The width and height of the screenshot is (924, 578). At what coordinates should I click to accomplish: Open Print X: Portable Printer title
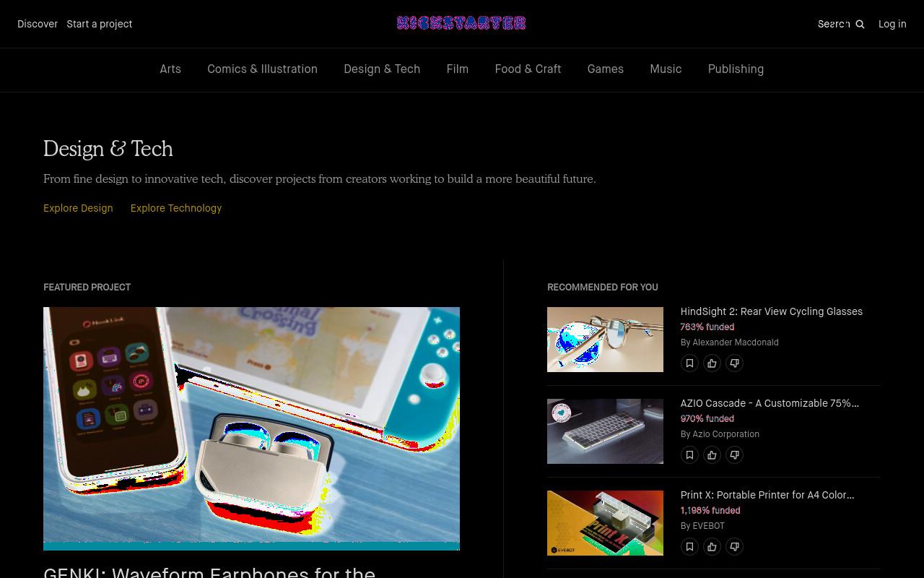coord(767,495)
